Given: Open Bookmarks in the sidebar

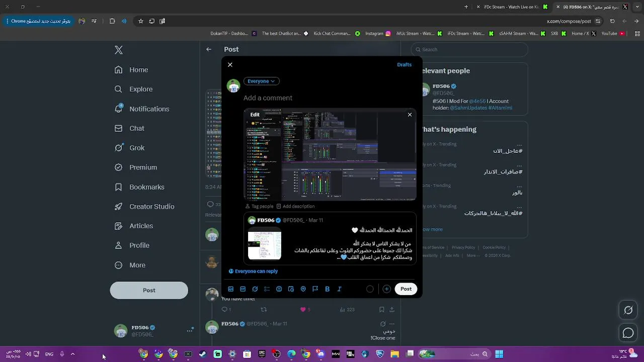Looking at the screenshot, I should click(139, 187).
